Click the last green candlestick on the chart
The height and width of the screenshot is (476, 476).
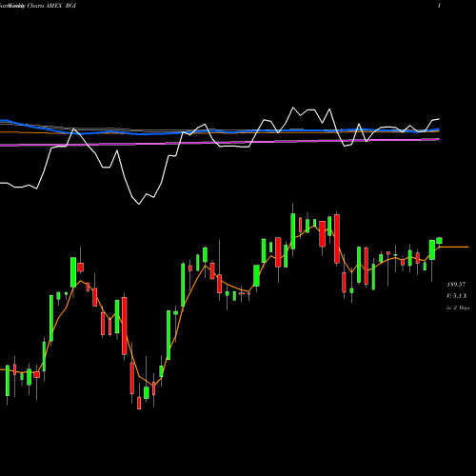coord(439,240)
